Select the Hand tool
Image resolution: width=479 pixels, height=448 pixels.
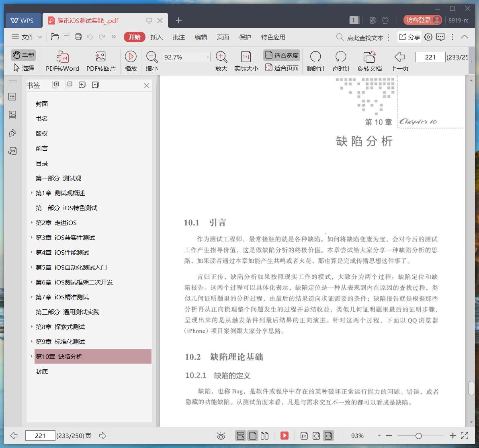[x=24, y=55]
